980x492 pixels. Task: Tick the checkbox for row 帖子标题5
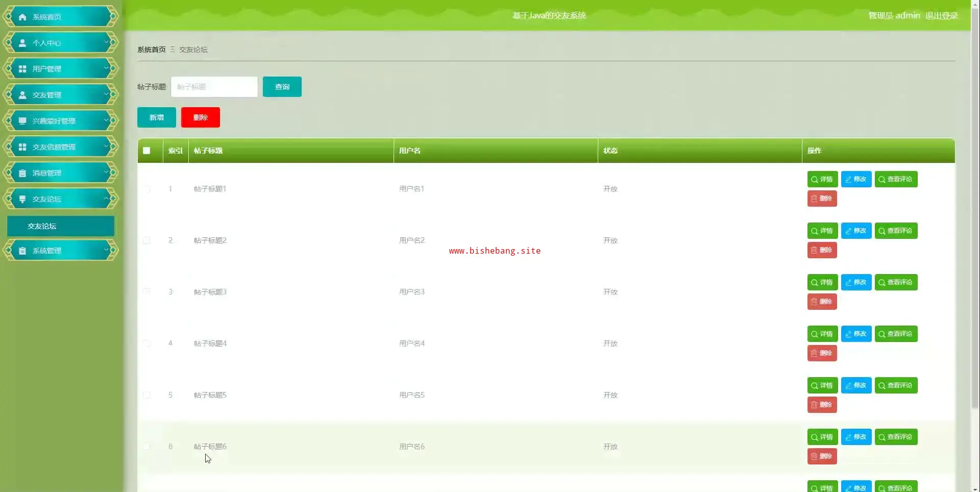coord(146,395)
